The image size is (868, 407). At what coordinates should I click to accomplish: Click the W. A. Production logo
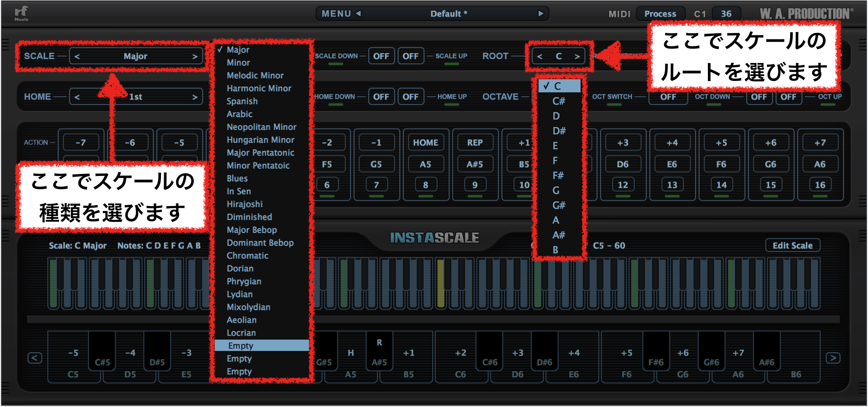806,14
